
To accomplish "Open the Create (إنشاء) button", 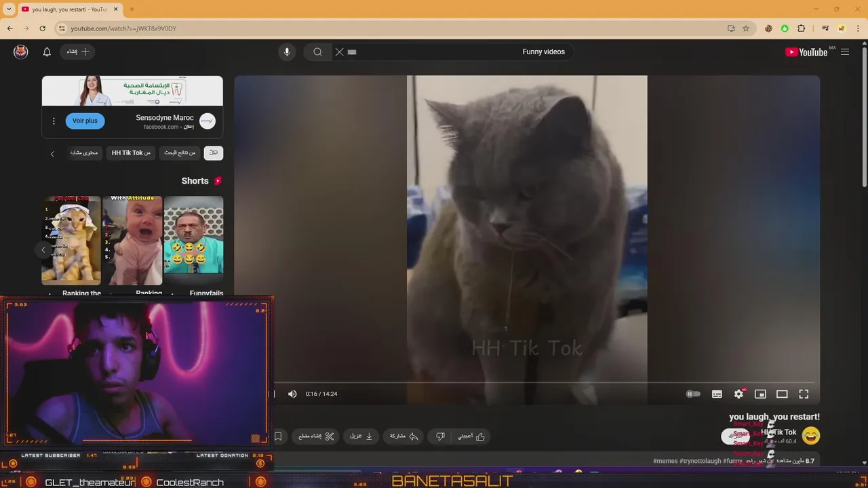I will point(77,52).
